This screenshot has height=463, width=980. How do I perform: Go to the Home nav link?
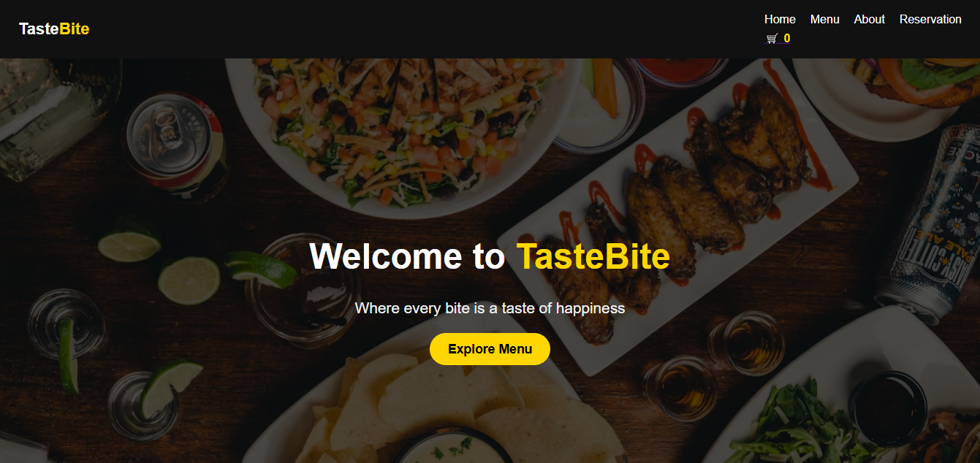[x=780, y=20]
